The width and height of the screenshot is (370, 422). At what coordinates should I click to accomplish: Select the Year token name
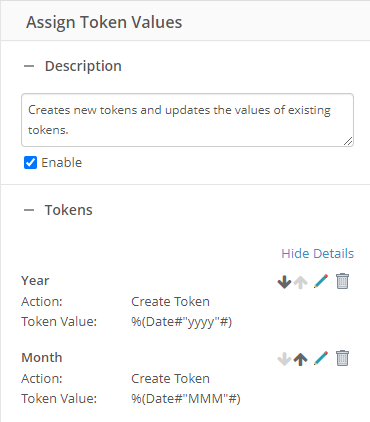35,281
